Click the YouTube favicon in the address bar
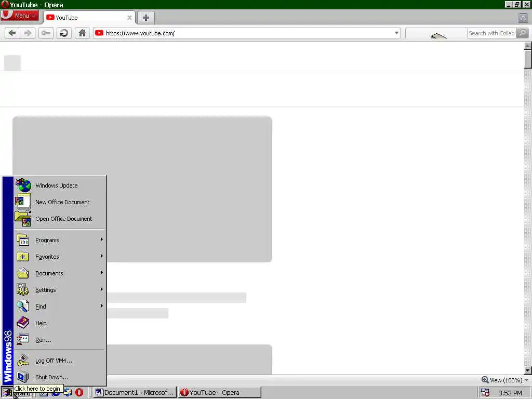 [99, 33]
